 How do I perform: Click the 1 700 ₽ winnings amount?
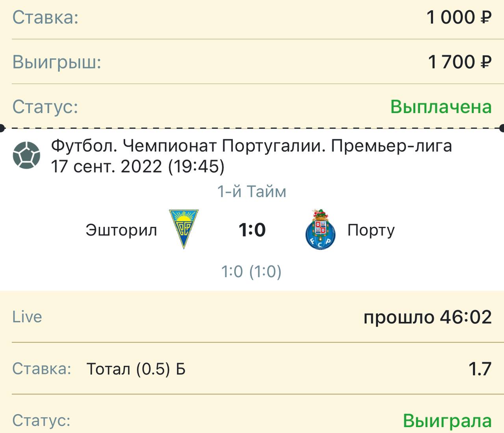click(x=460, y=62)
